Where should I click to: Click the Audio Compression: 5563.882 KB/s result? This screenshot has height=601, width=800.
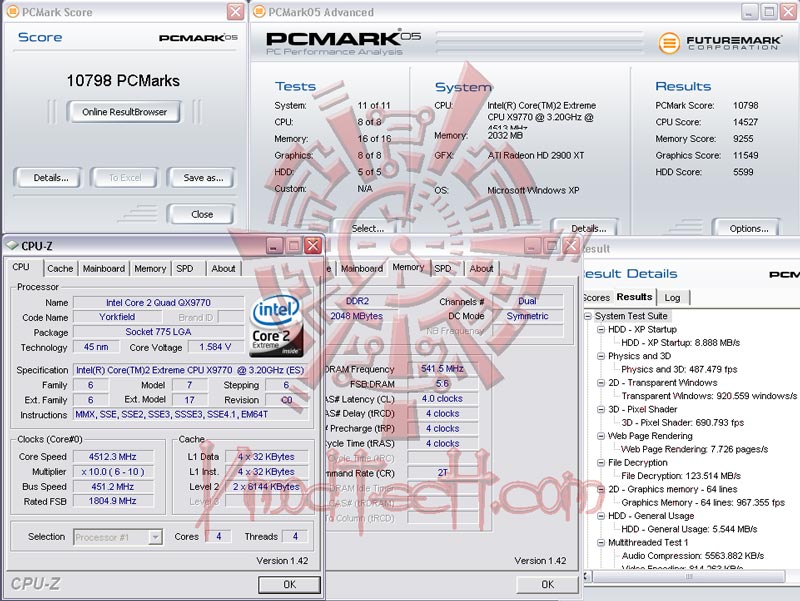(x=692, y=556)
